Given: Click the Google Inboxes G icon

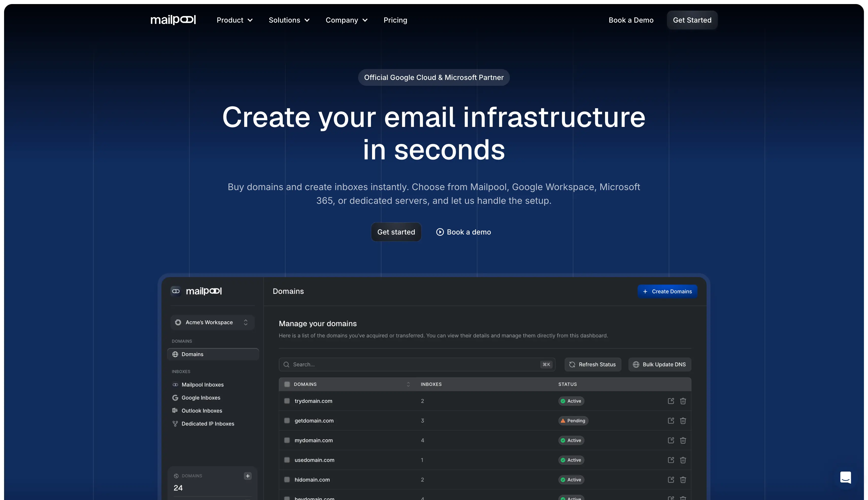Looking at the screenshot, I should [175, 397].
